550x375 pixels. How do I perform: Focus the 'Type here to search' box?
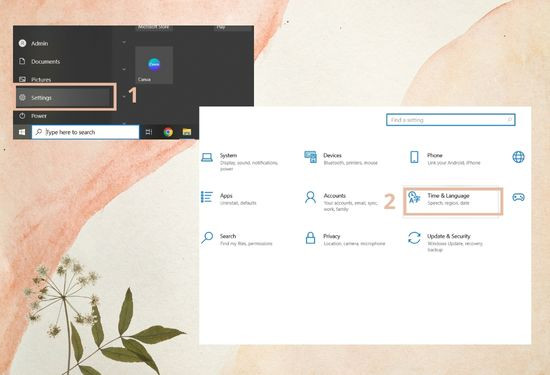(x=86, y=132)
